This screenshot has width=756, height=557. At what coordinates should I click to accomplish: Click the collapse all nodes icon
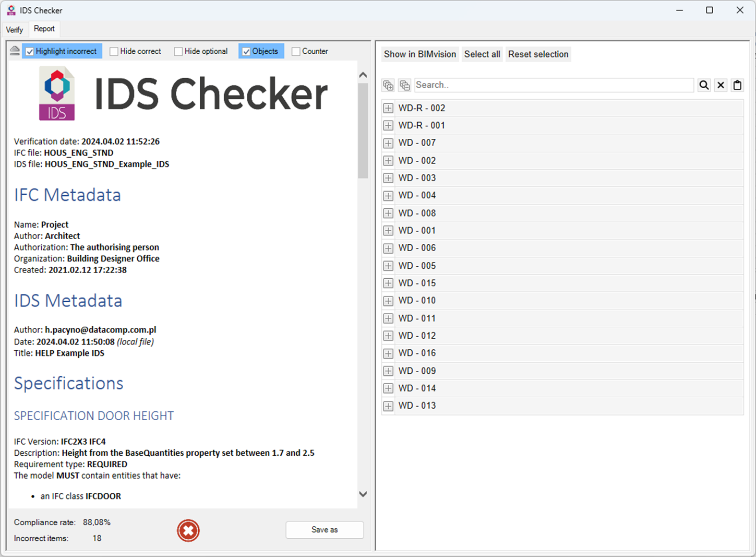(405, 85)
